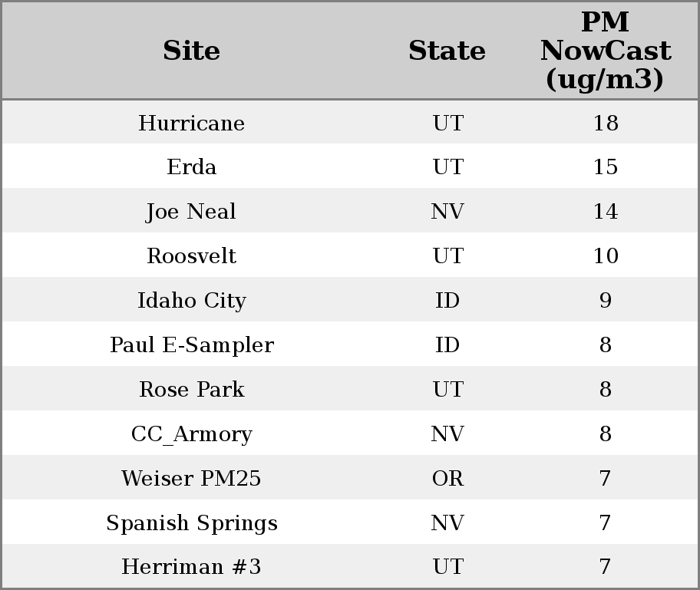Click the CC_Armory site name
Viewport: 700px width, 590px height.
coord(191,434)
